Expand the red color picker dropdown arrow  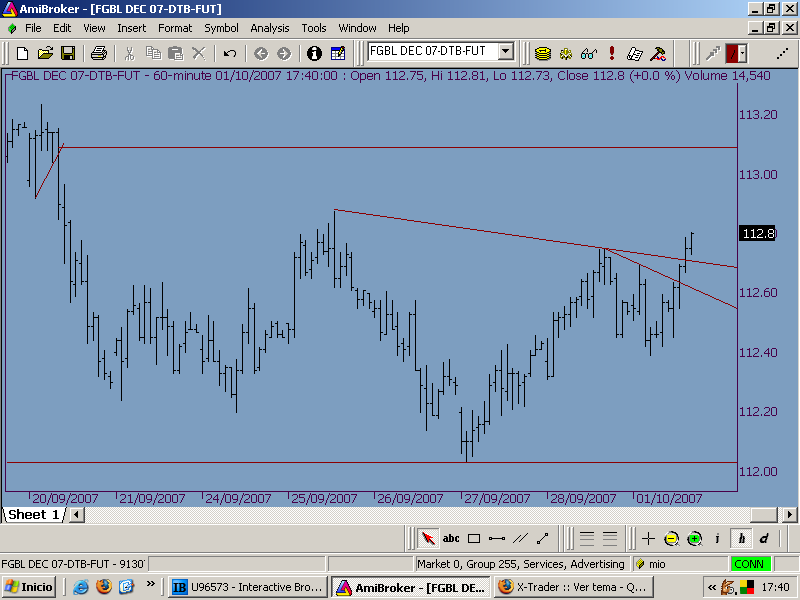pos(742,53)
